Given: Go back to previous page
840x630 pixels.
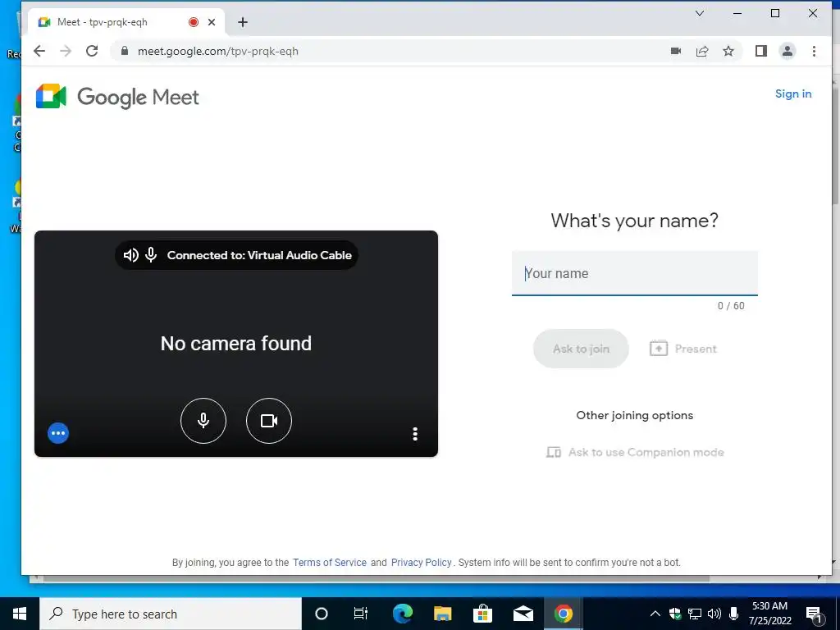Looking at the screenshot, I should [x=39, y=51].
